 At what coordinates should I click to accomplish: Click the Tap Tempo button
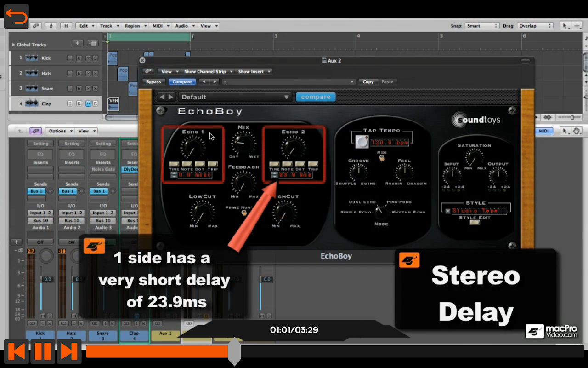point(361,143)
